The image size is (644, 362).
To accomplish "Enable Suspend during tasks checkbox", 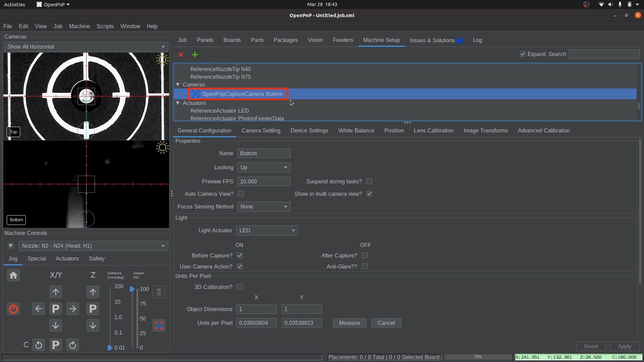I will pos(369,181).
